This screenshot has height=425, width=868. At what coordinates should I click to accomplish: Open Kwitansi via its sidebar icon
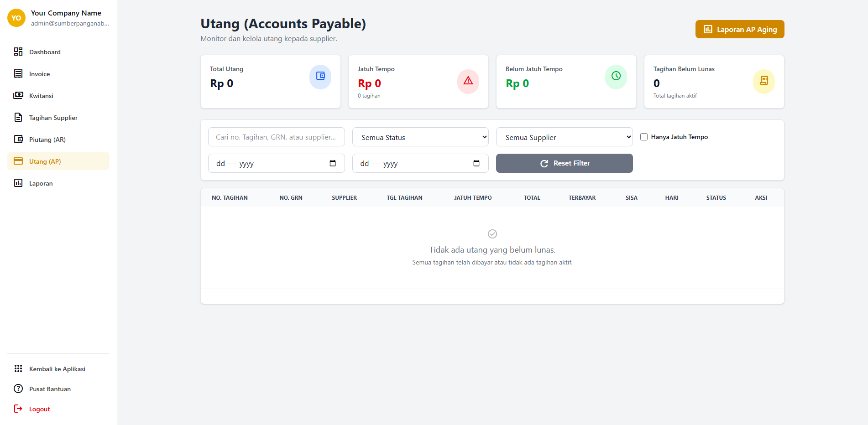18,95
